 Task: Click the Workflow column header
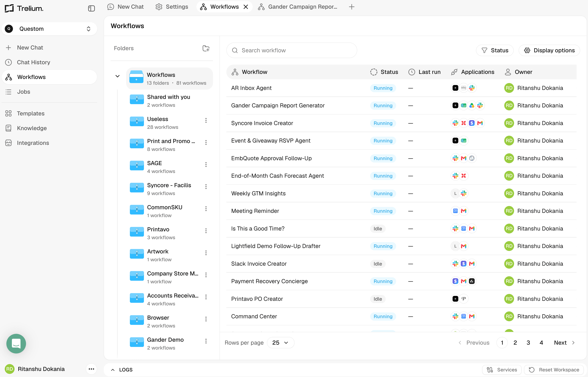tap(250, 72)
